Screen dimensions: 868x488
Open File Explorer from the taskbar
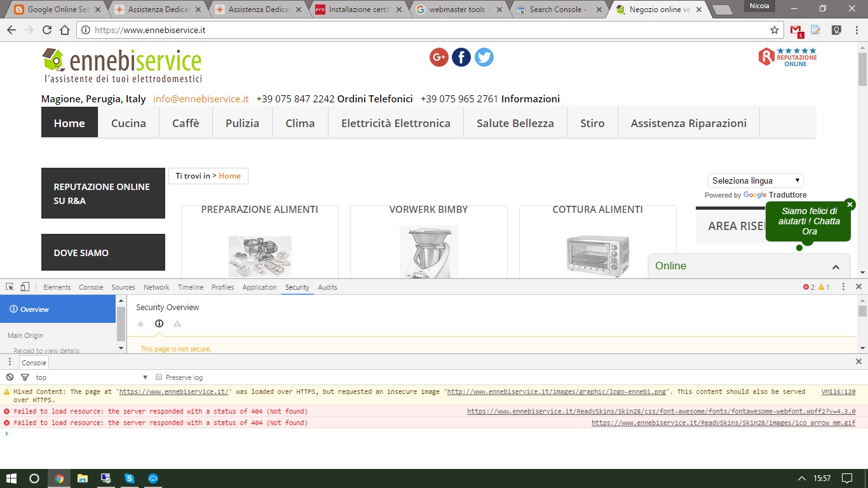tap(83, 478)
